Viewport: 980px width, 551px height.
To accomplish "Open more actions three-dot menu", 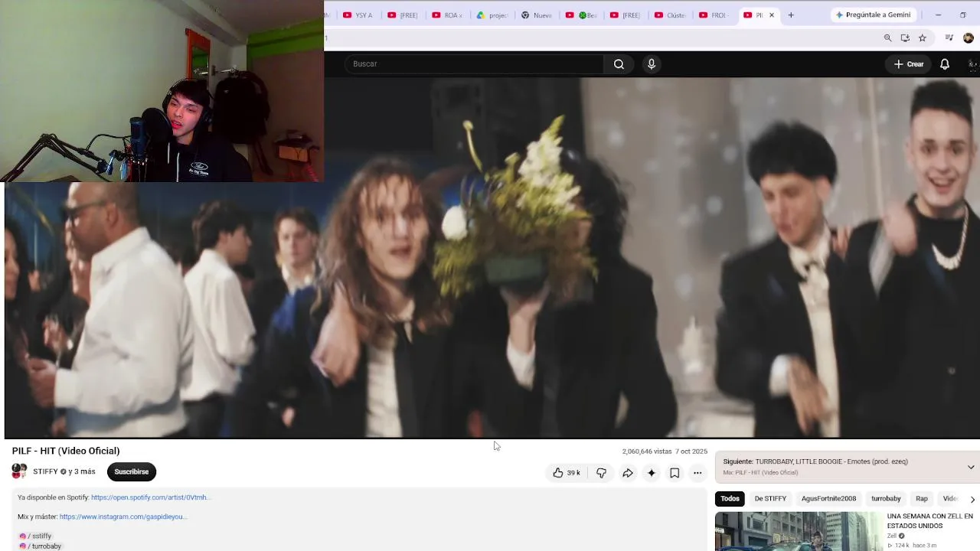I will coord(697,473).
